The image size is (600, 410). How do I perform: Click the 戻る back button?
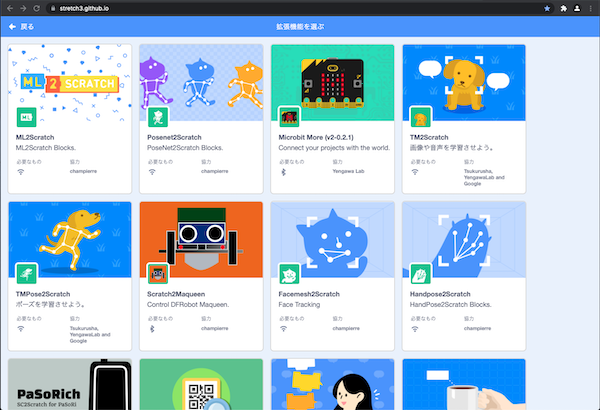21,26
